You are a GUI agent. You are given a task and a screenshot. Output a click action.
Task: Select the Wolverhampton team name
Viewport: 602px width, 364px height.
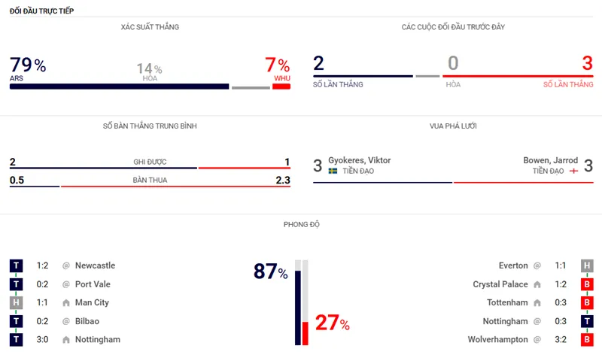pos(497,340)
